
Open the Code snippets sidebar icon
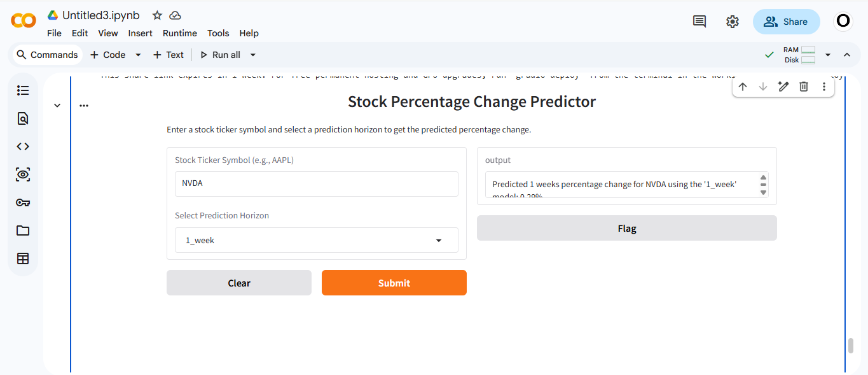pyautogui.click(x=23, y=146)
